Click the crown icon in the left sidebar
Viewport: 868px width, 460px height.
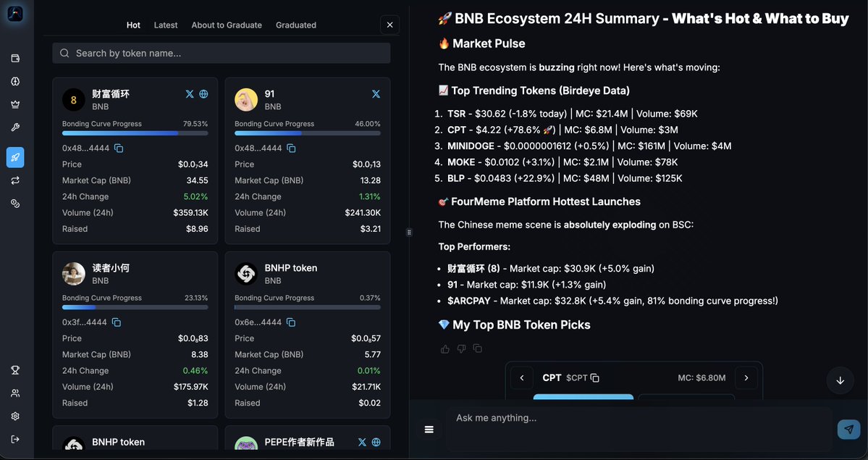[15, 104]
